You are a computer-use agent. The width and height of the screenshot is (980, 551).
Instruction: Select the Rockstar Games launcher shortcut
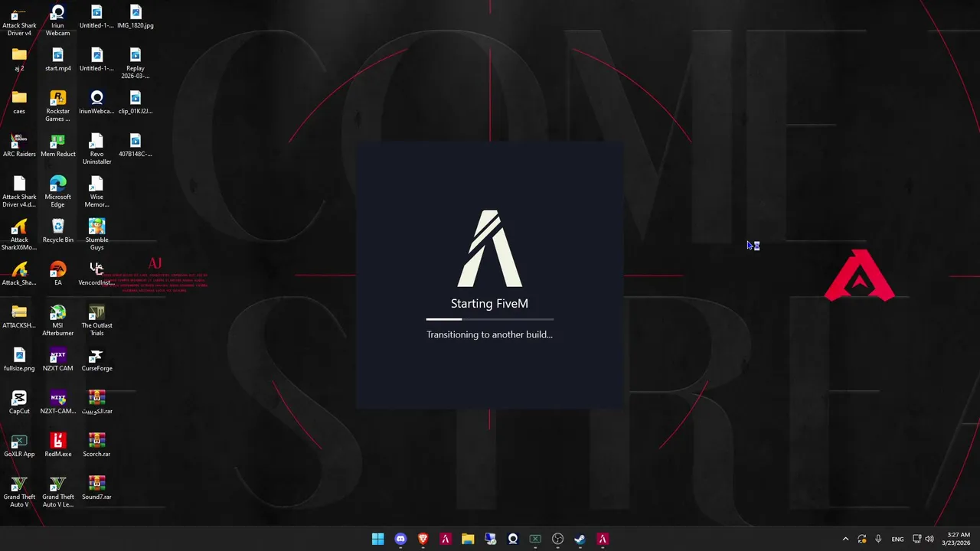57,106
